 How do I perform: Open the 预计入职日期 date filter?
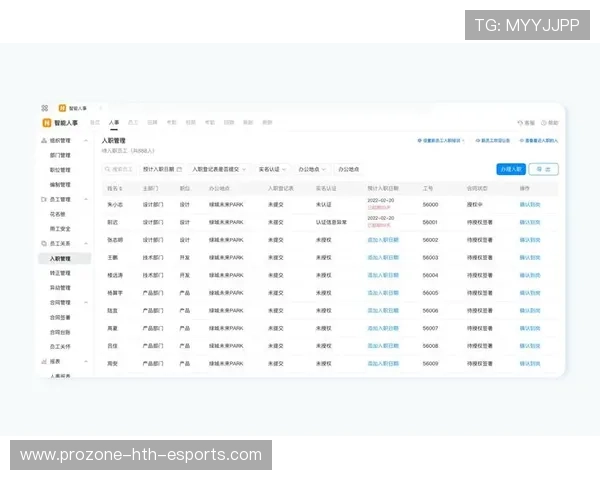(162, 169)
